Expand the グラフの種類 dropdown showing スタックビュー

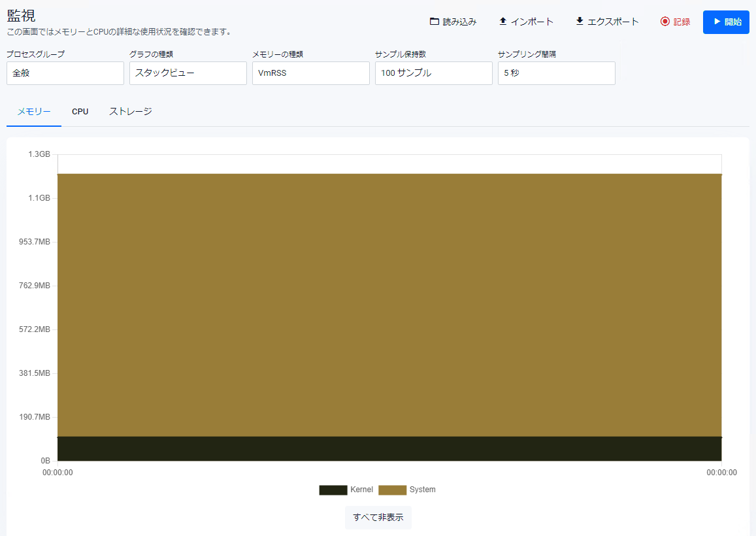click(x=188, y=73)
